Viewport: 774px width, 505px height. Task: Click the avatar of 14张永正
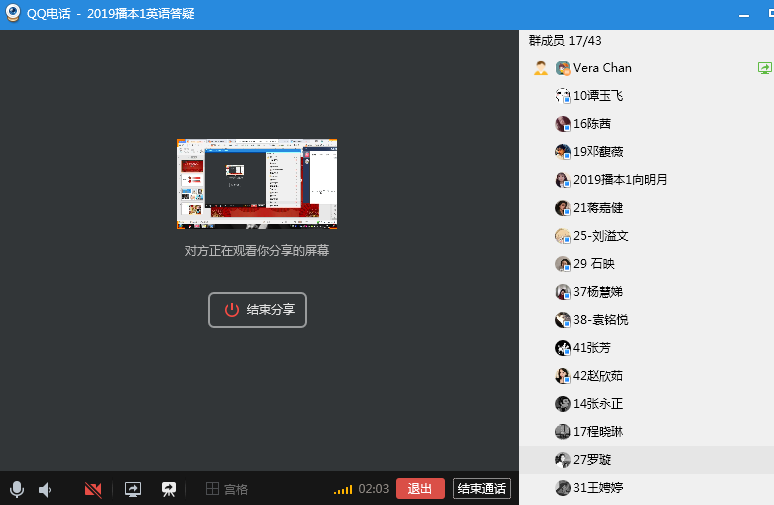(x=563, y=404)
